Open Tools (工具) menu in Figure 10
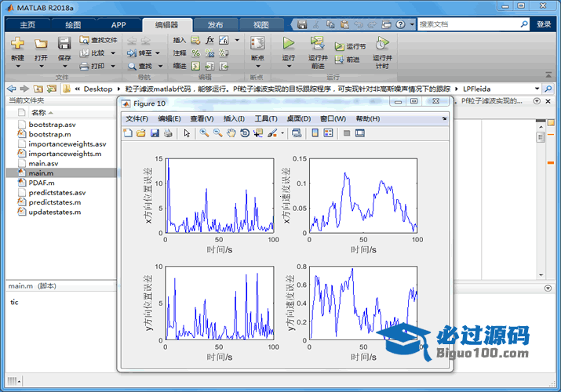The image size is (561, 392). click(266, 118)
